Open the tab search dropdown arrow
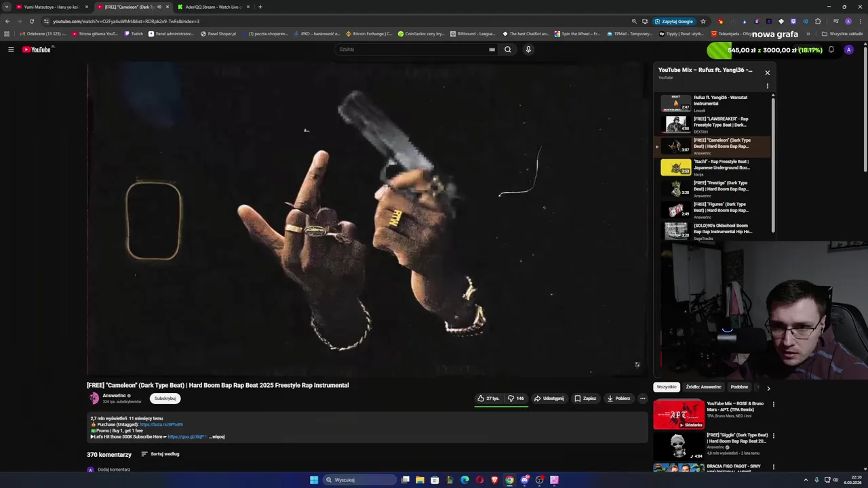This screenshot has width=868, height=488. pyautogui.click(x=6, y=7)
